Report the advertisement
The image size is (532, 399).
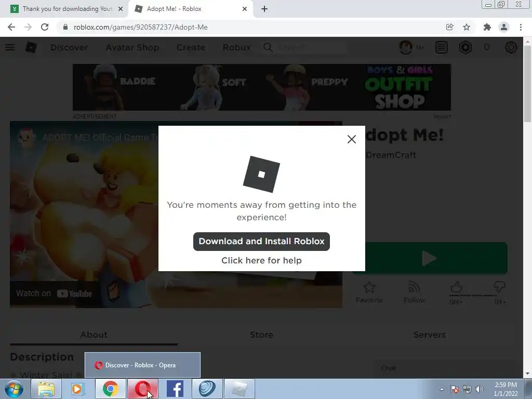point(442,116)
